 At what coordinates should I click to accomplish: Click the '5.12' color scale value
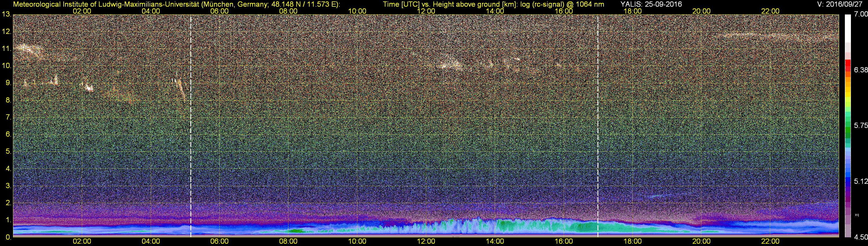(861, 181)
